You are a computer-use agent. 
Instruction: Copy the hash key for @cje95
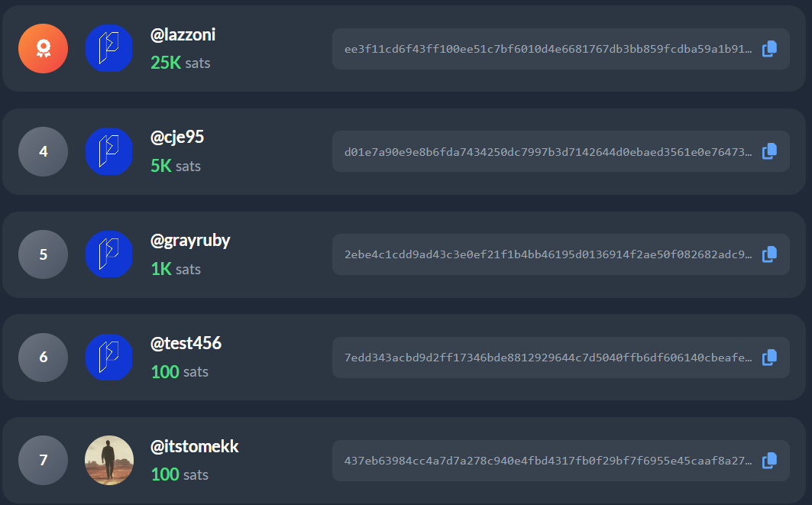click(769, 151)
